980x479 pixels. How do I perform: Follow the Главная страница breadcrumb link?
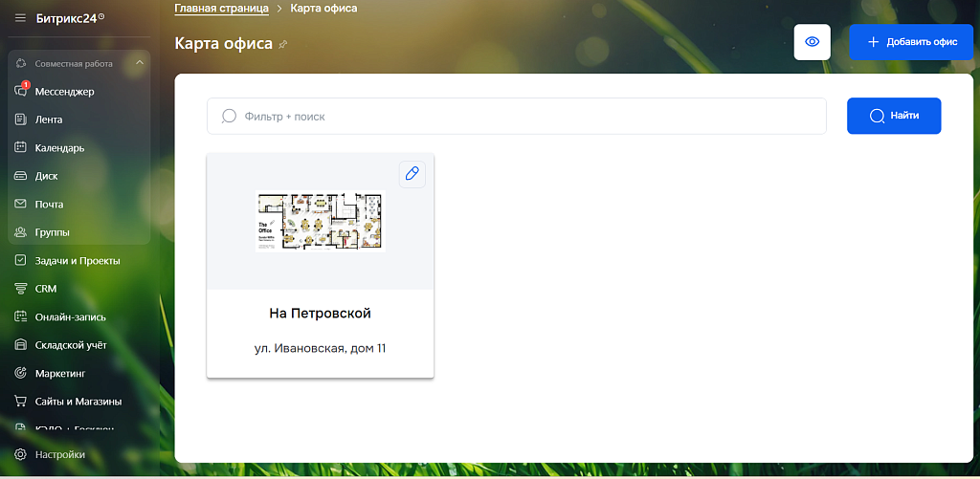[221, 9]
